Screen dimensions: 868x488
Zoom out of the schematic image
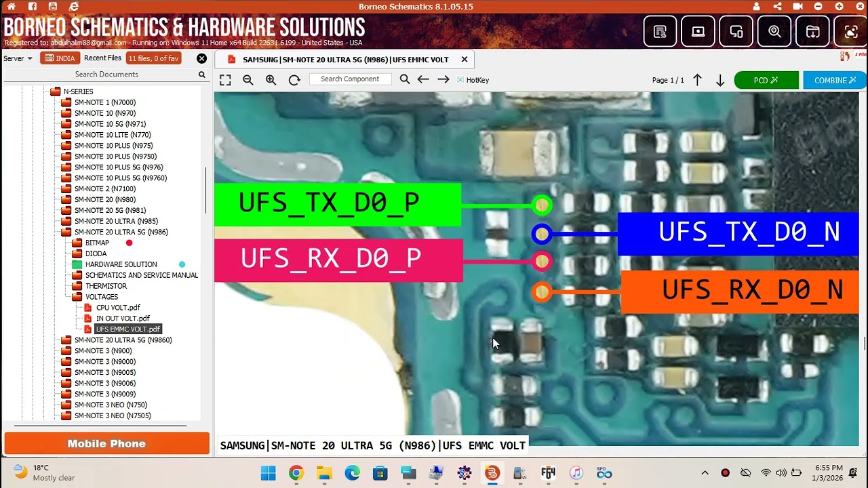tap(248, 80)
